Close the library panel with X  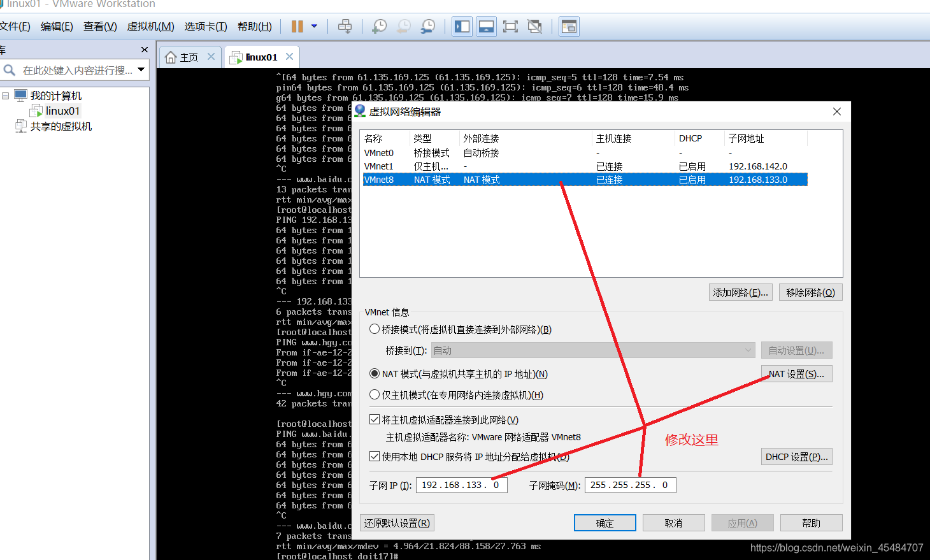(x=145, y=50)
